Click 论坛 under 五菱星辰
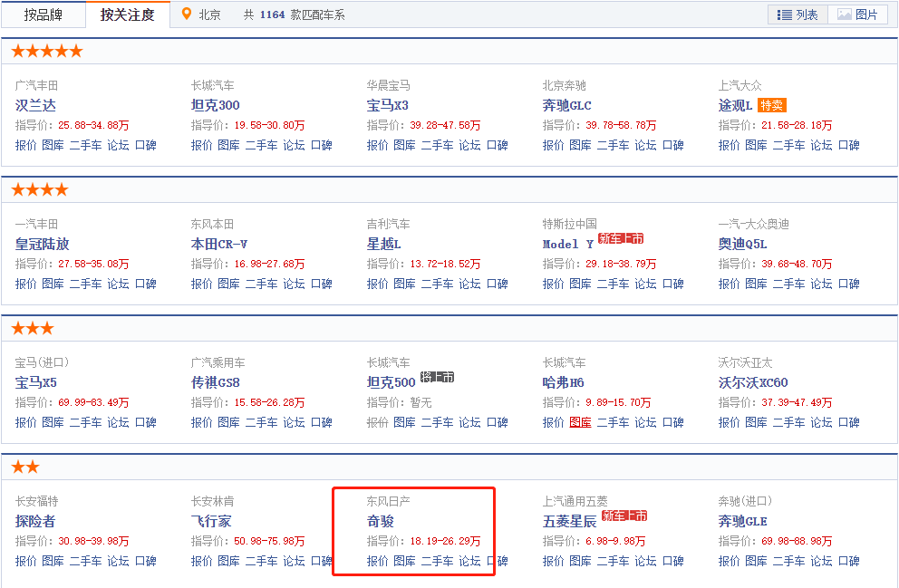 tap(645, 562)
